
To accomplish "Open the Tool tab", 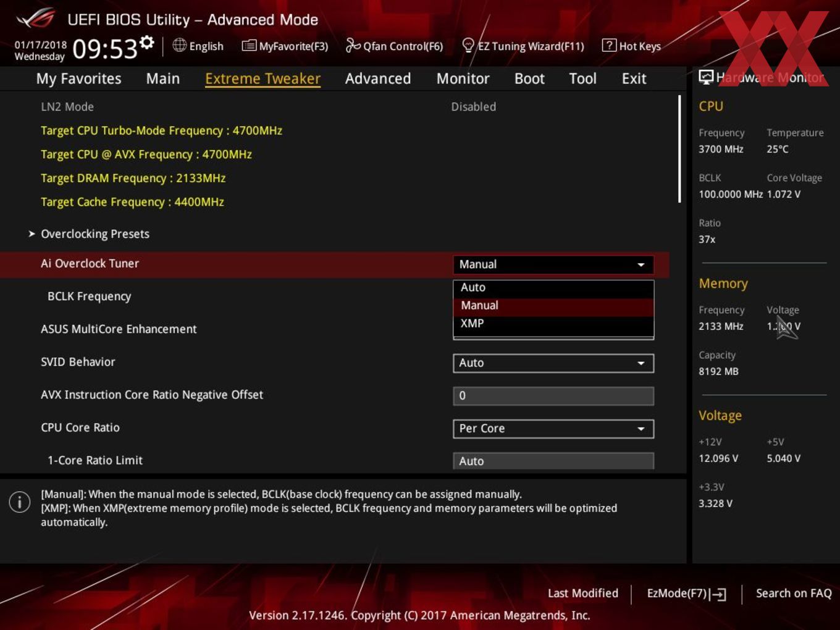I will [582, 78].
